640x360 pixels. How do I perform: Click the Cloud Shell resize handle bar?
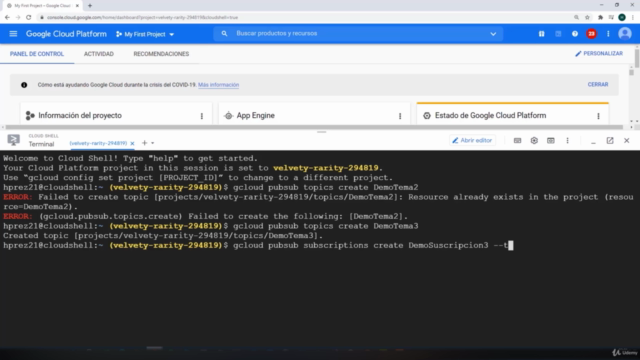pos(322,132)
